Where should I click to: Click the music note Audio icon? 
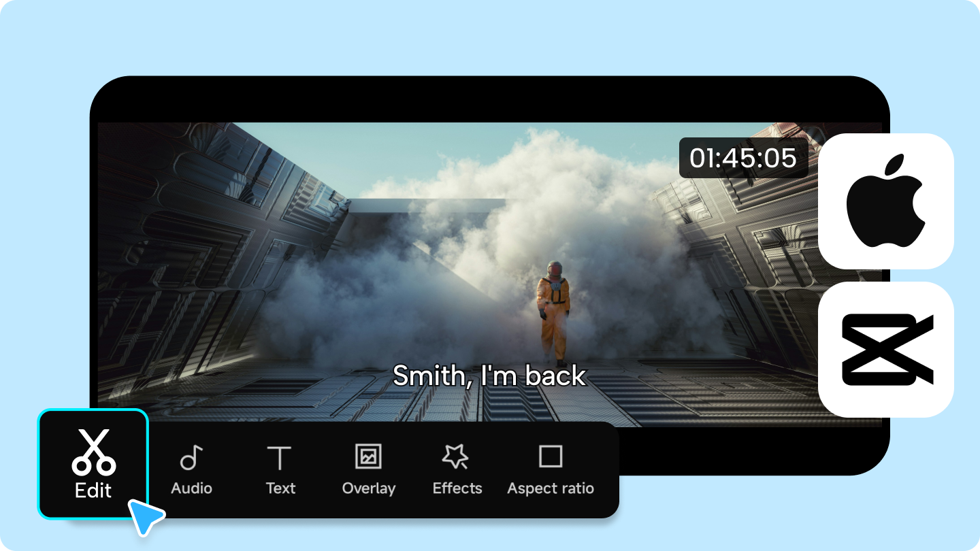pyautogui.click(x=191, y=456)
